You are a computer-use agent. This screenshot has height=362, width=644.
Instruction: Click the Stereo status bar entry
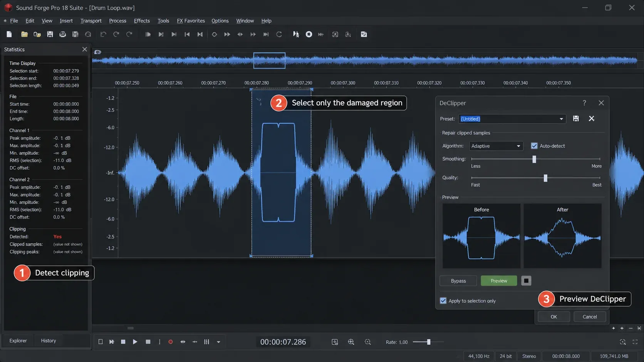(529, 356)
